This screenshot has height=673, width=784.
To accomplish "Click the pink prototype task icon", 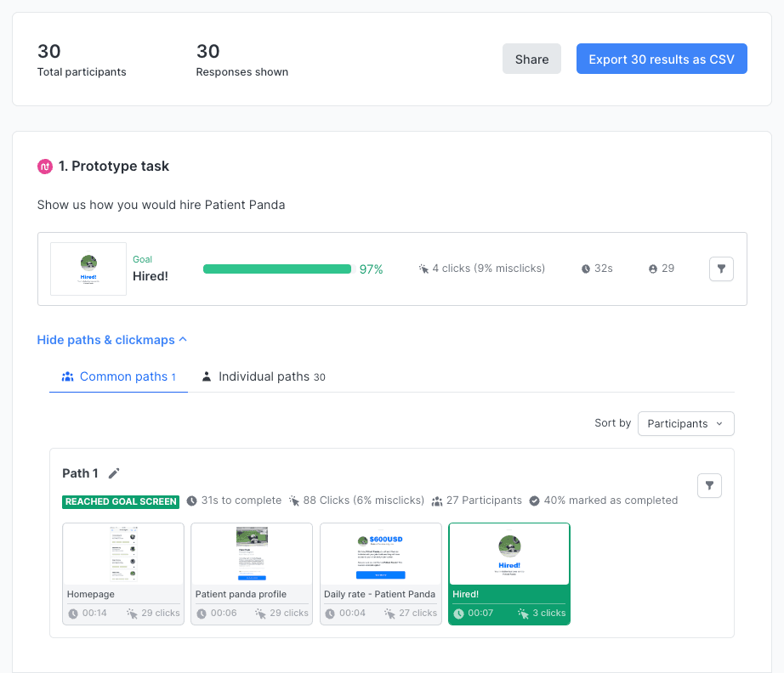I will pyautogui.click(x=44, y=167).
